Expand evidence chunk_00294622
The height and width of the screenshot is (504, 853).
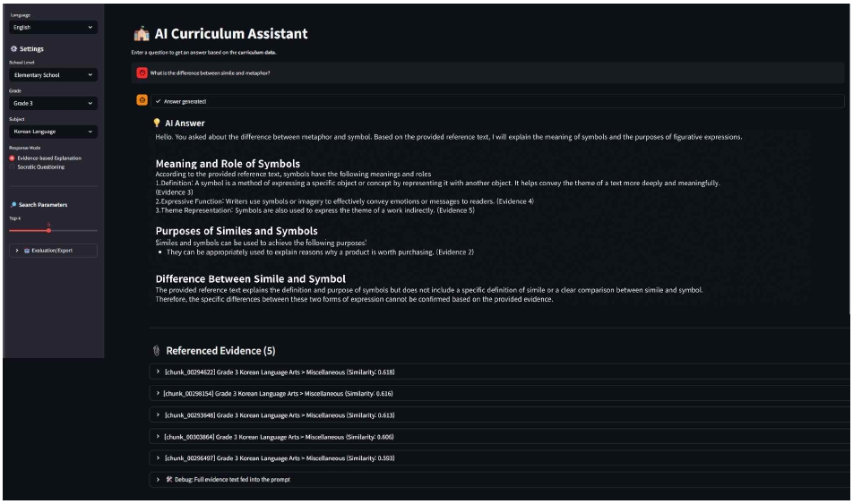[278, 372]
